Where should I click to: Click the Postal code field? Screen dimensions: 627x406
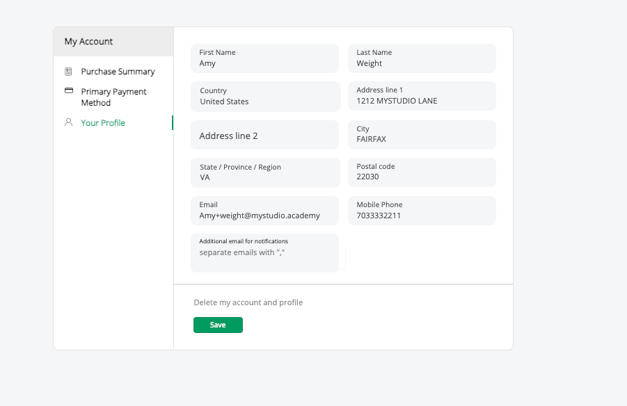(x=421, y=173)
